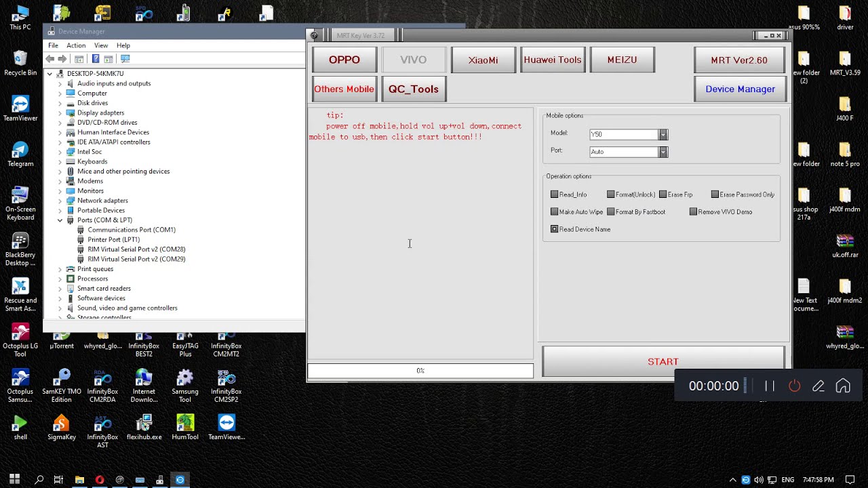Select Communications Port (COM1) entry
The image size is (868, 488).
click(132, 230)
